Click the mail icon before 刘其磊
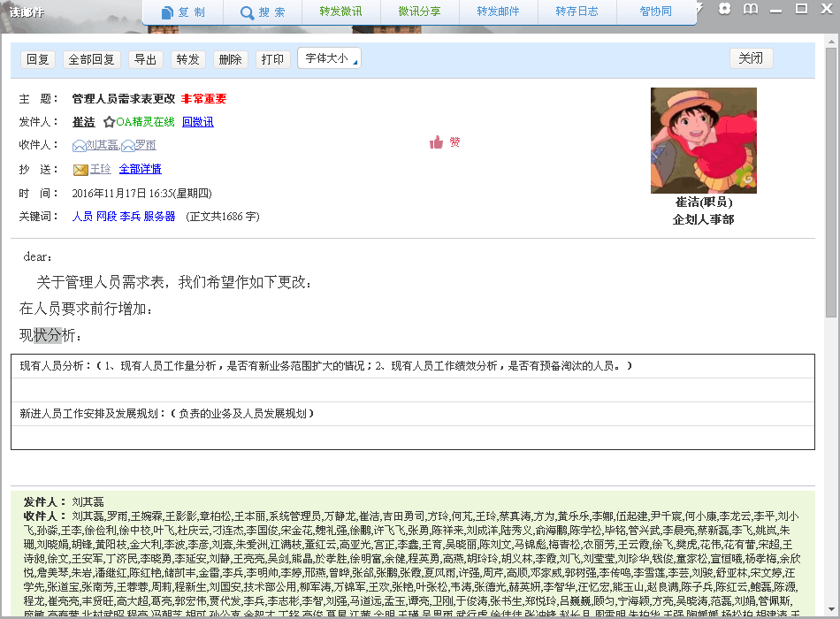The image size is (840, 619). coord(79,146)
